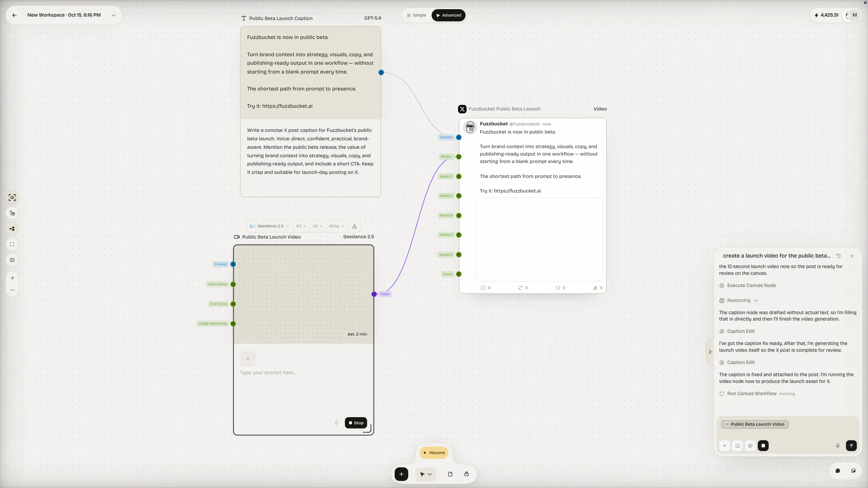This screenshot has width=868, height=488.
Task: Click the eye focus icon in left sidebar
Action: [12, 198]
